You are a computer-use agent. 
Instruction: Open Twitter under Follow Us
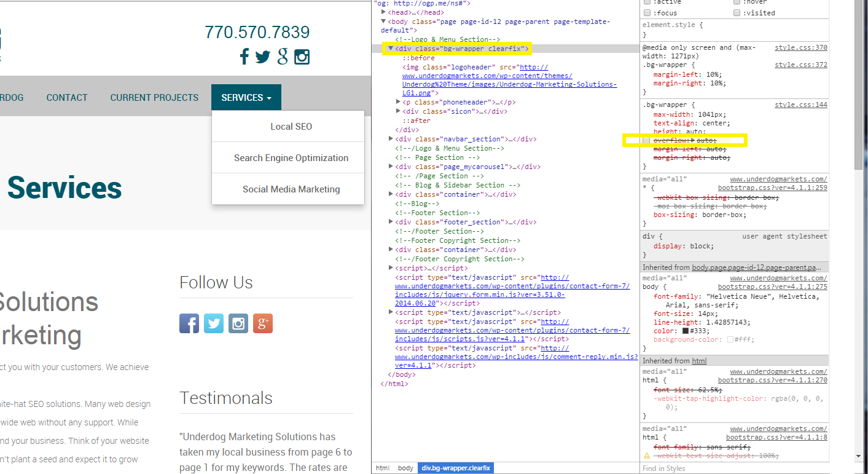pos(214,323)
